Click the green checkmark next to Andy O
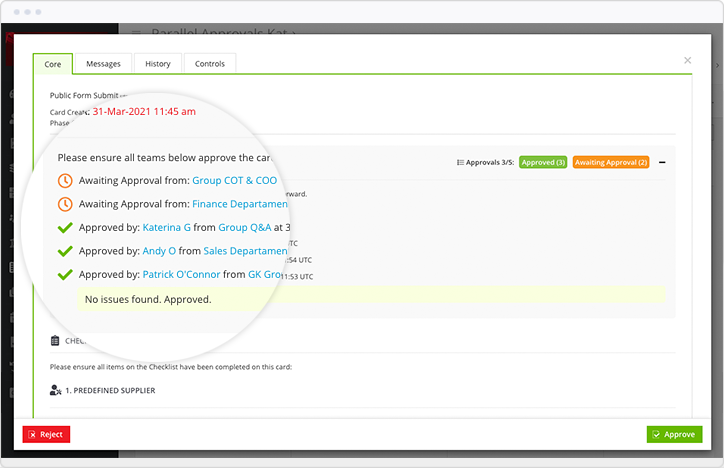 65,251
